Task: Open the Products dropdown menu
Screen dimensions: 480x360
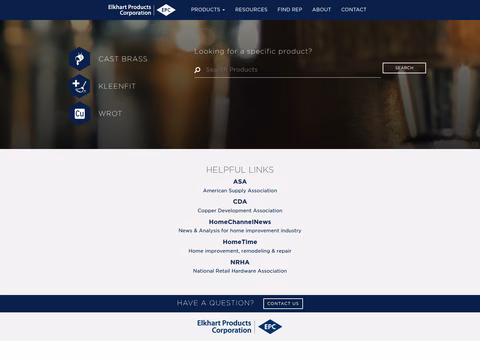Action: pos(208,10)
